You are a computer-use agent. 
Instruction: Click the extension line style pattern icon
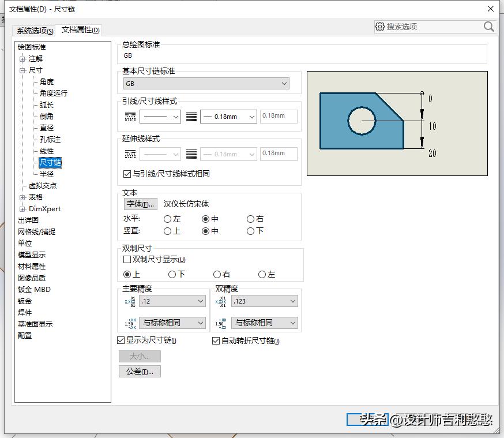click(x=131, y=154)
